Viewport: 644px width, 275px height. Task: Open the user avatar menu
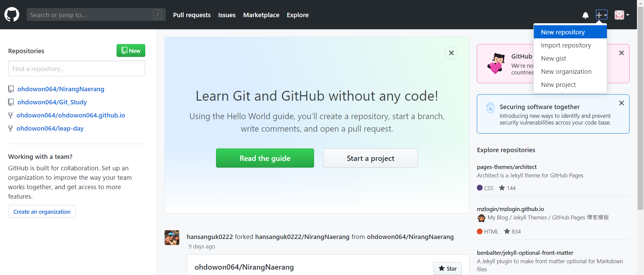[x=622, y=15]
